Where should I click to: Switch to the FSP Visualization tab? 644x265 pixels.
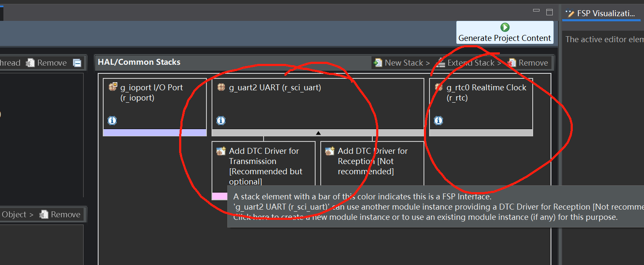click(x=601, y=13)
